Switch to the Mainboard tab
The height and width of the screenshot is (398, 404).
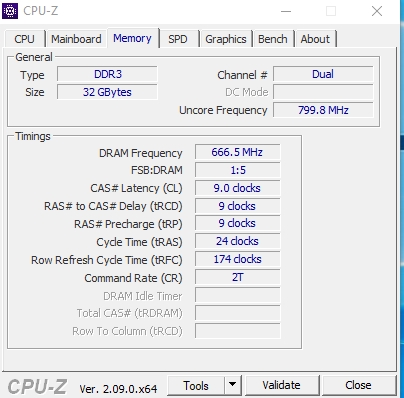click(x=76, y=39)
